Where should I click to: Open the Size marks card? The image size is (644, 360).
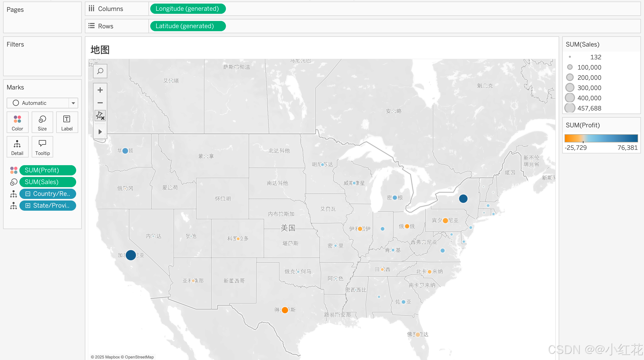pyautogui.click(x=42, y=122)
